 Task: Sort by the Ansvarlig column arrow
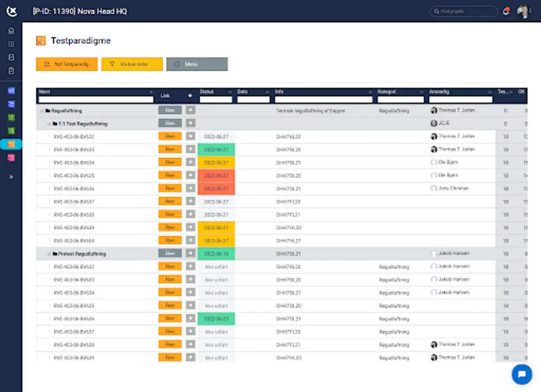pyautogui.click(x=490, y=92)
